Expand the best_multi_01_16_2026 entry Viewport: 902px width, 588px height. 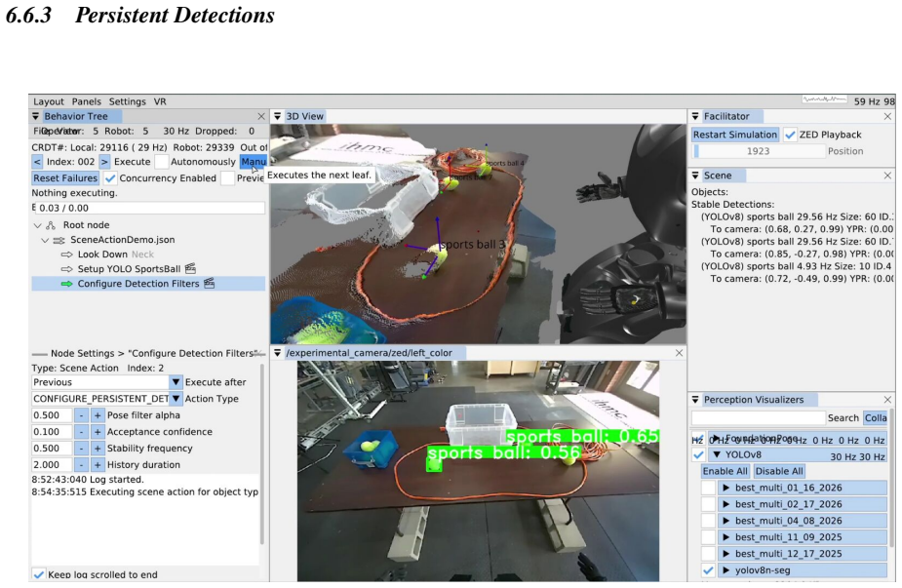(x=726, y=488)
